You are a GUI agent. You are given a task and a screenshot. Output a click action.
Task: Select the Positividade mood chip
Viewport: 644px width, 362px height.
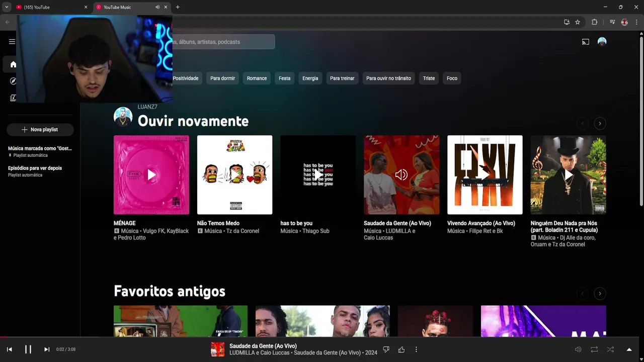[186, 78]
